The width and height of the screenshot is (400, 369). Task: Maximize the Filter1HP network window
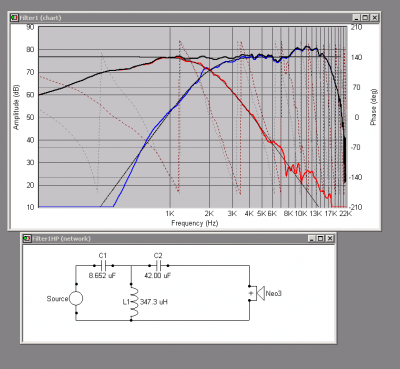click(x=320, y=239)
